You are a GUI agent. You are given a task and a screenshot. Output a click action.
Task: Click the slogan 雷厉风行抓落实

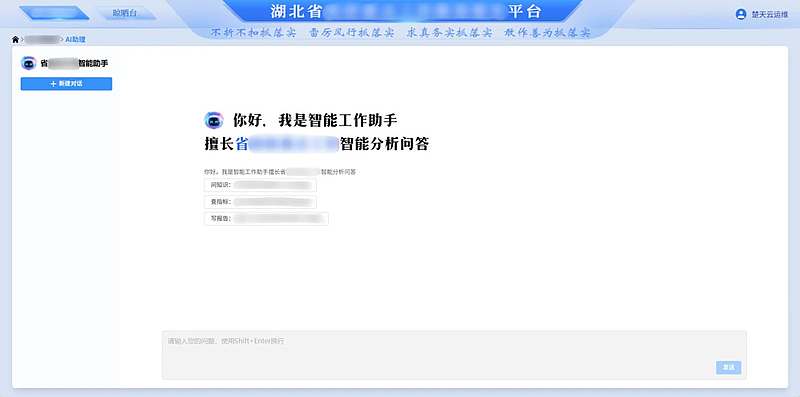(352, 33)
